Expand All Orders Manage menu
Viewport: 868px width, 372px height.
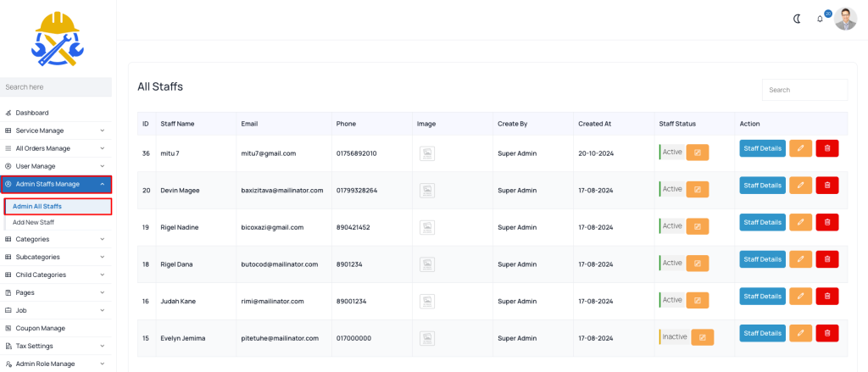[56, 148]
